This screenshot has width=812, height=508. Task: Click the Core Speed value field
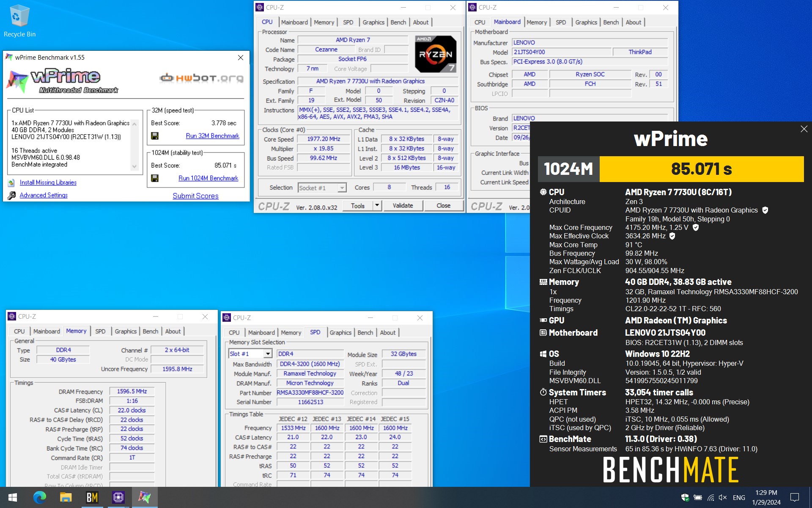324,139
